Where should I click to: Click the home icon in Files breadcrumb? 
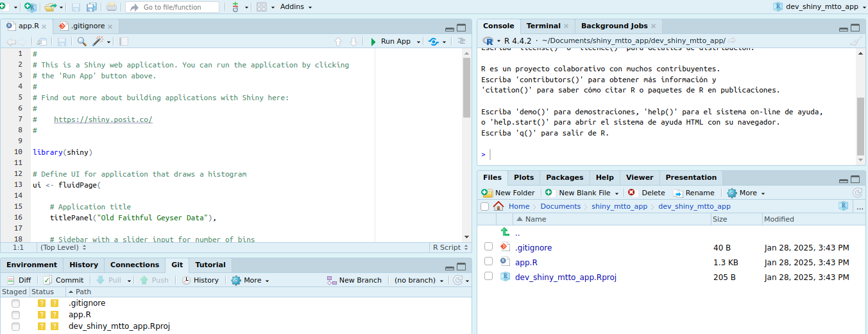(498, 206)
